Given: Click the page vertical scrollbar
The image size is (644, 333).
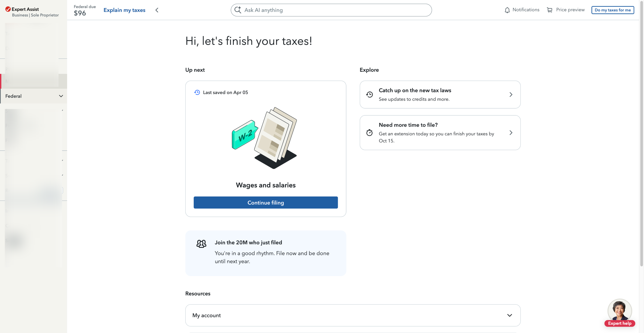Looking at the screenshot, I should click(x=641, y=151).
